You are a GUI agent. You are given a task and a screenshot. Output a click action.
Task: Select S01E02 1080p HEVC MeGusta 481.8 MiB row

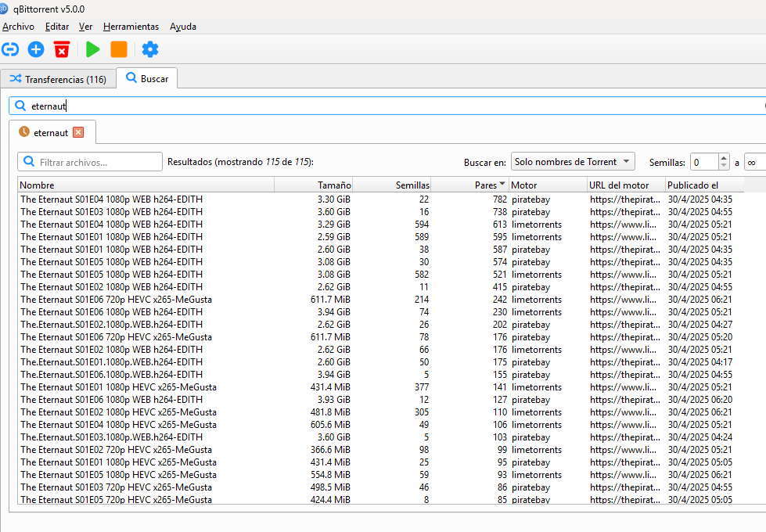pos(381,412)
